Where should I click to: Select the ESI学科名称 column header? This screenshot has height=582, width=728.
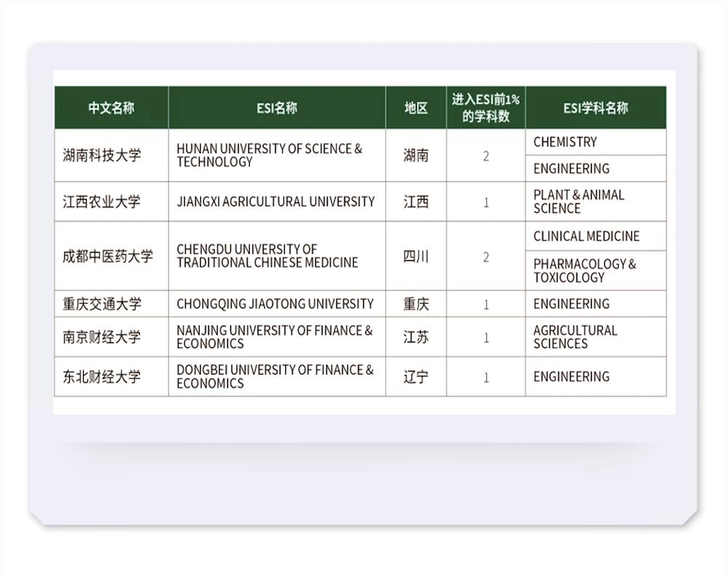click(596, 108)
